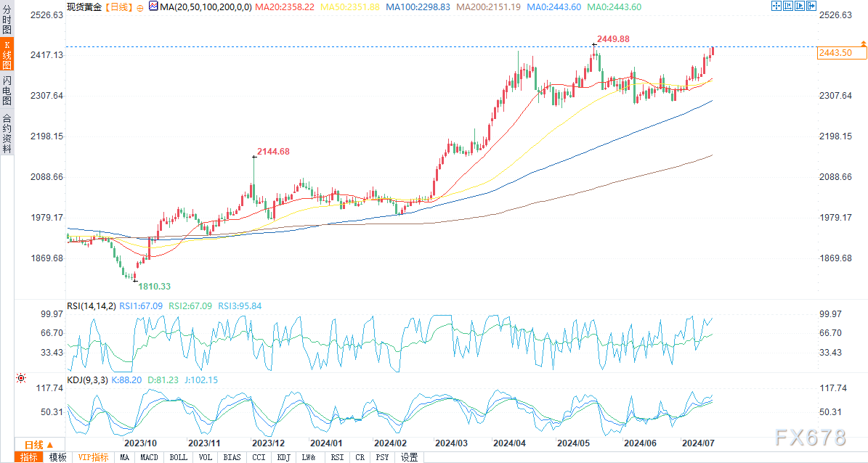This screenshot has width=868, height=463.
Task: Click the MA20:2358.22 value
Action: click(x=285, y=7)
